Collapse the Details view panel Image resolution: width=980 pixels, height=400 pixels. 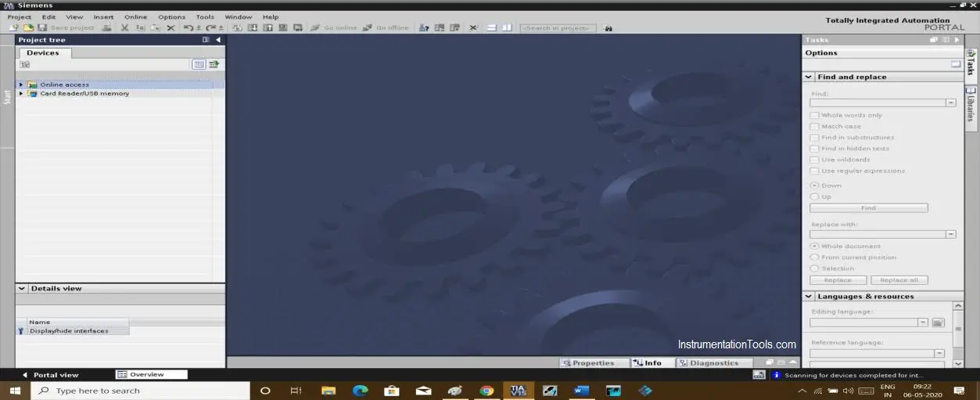(22, 288)
